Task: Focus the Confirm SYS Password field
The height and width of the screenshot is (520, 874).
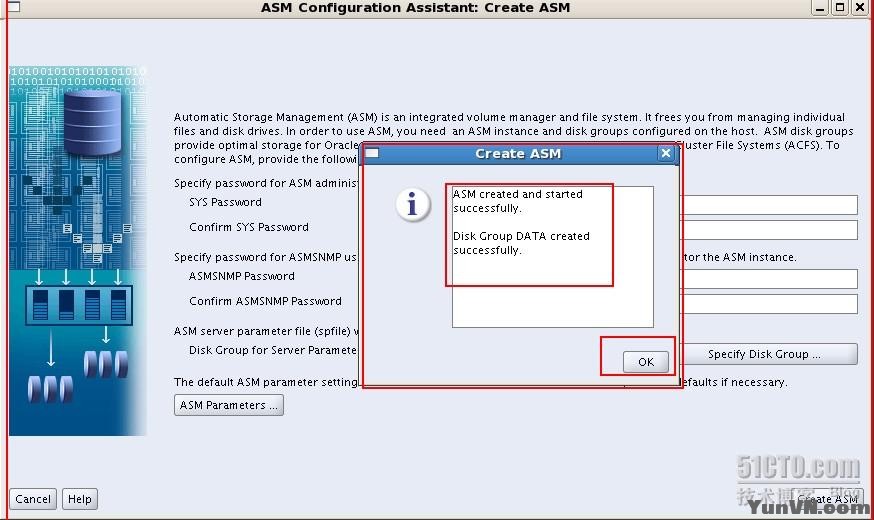Action: pyautogui.click(x=769, y=230)
